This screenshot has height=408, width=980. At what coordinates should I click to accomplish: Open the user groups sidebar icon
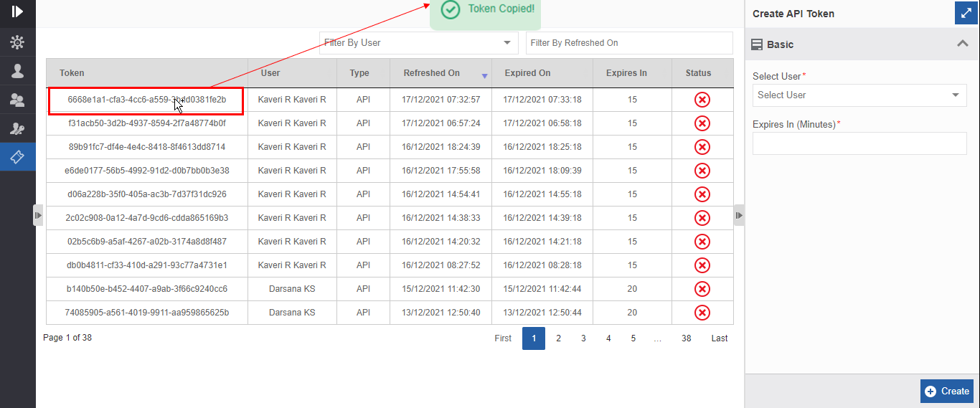point(17,100)
